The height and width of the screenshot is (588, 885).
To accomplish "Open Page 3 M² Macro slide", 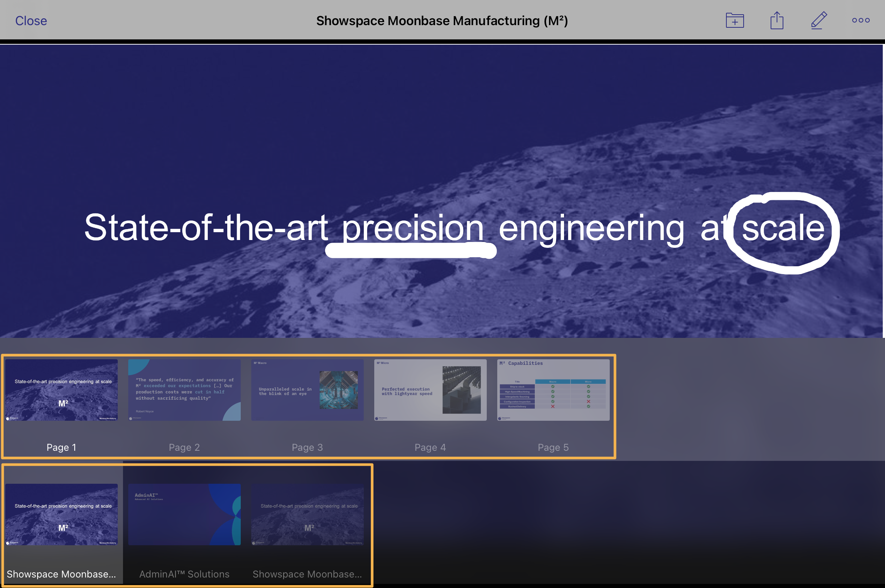I will coord(307,390).
